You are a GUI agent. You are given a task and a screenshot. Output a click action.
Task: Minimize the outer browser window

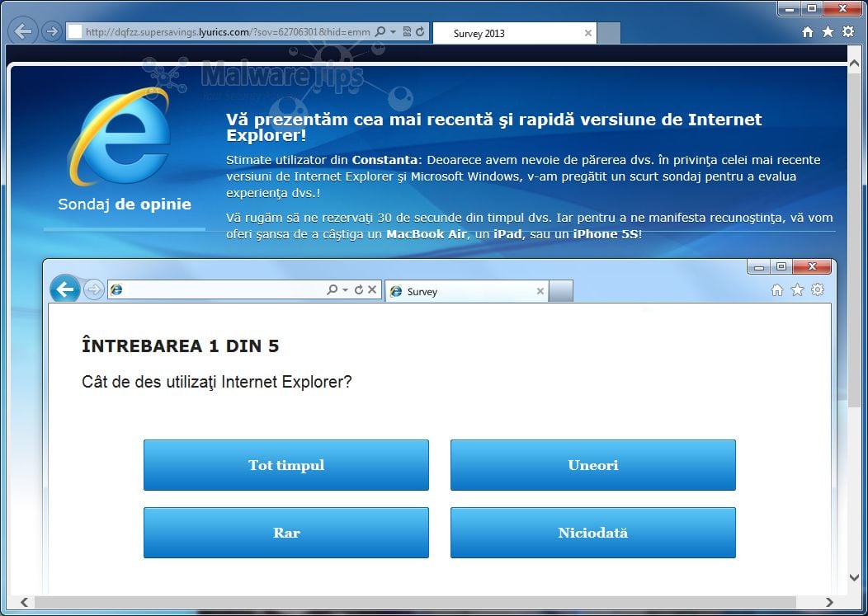[x=790, y=8]
